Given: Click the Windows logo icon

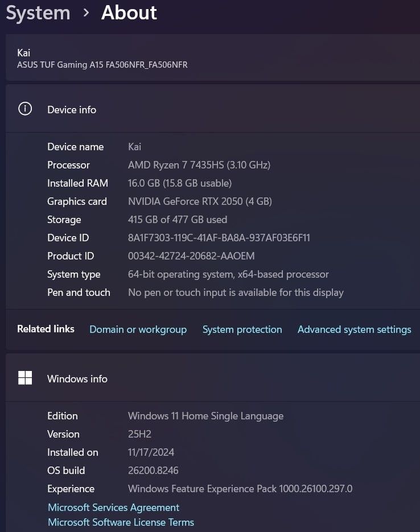Looking at the screenshot, I should point(25,378).
